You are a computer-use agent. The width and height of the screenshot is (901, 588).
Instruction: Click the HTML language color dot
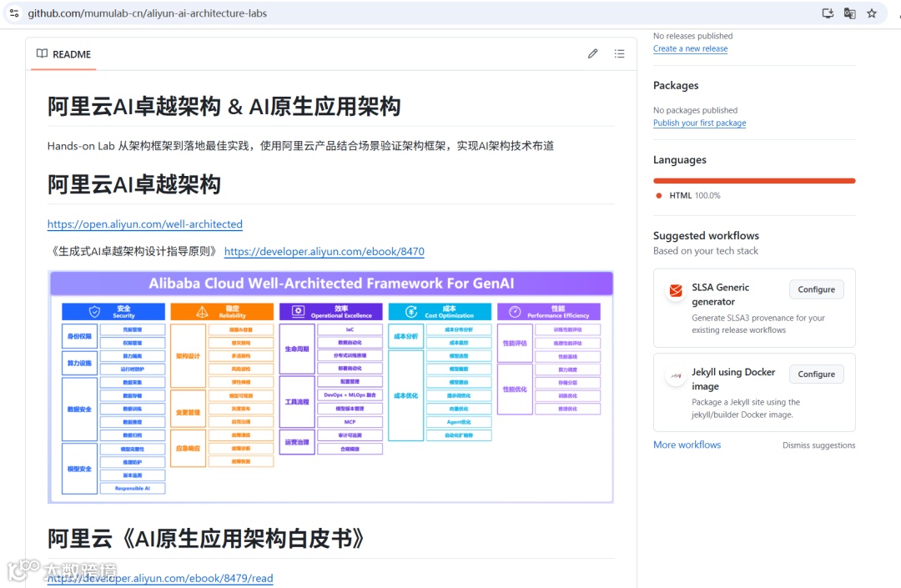click(x=658, y=195)
